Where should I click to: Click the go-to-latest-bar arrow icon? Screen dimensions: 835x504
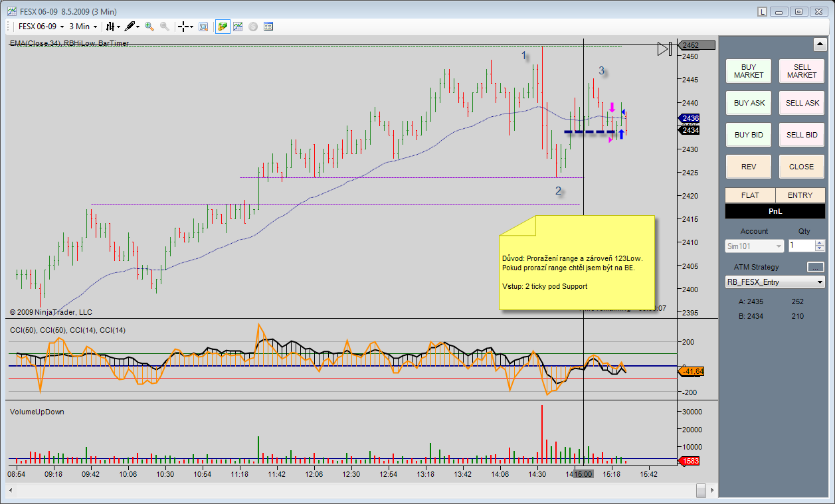coord(665,48)
